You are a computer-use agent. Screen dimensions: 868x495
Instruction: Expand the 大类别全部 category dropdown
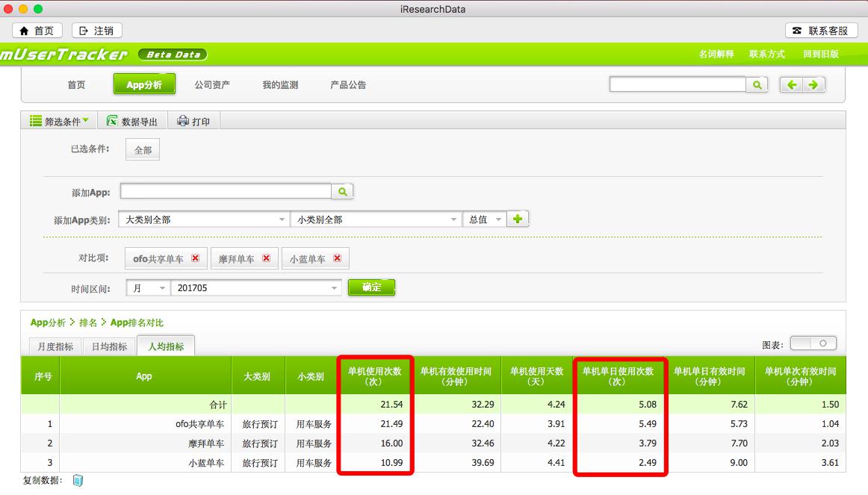coord(282,220)
